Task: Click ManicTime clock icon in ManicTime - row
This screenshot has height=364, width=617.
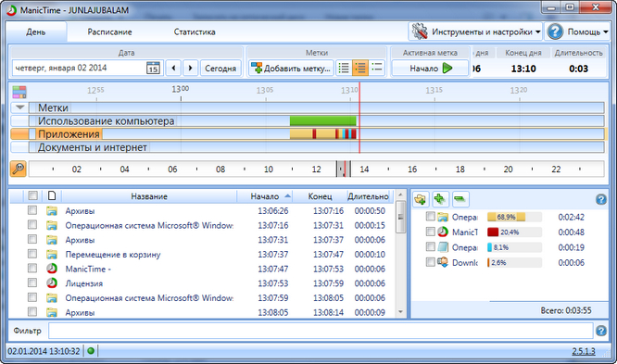Action: coord(52,269)
